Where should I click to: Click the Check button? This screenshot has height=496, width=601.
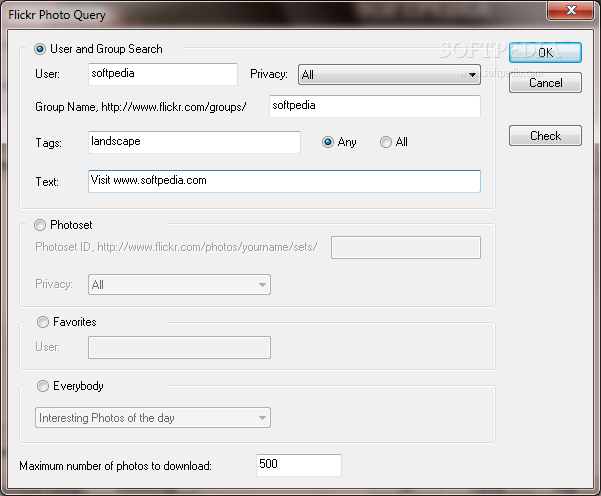click(x=545, y=136)
